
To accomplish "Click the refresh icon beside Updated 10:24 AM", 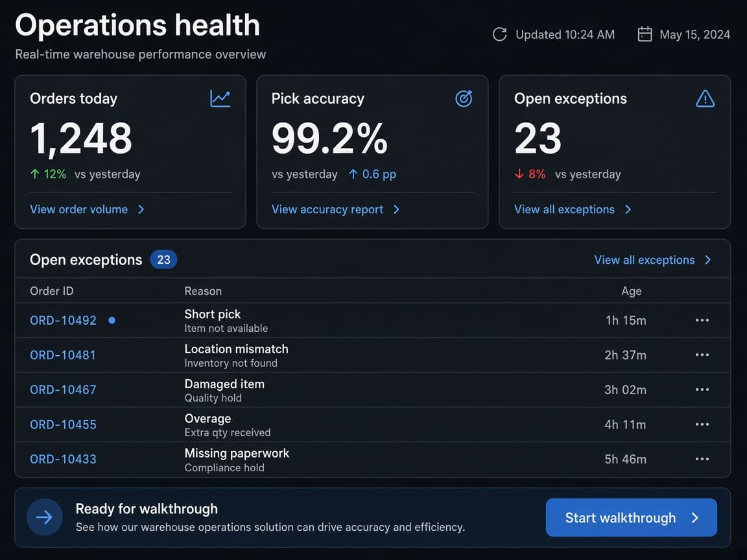I will [500, 34].
